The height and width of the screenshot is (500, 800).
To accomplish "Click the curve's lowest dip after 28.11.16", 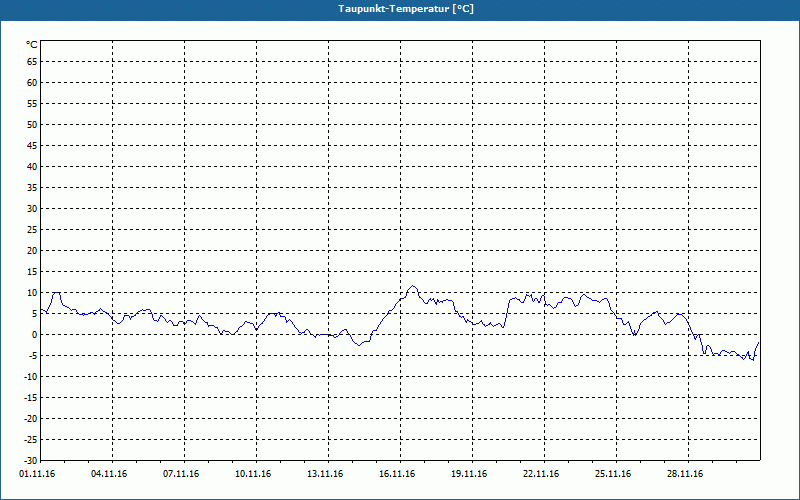I will 753,359.
